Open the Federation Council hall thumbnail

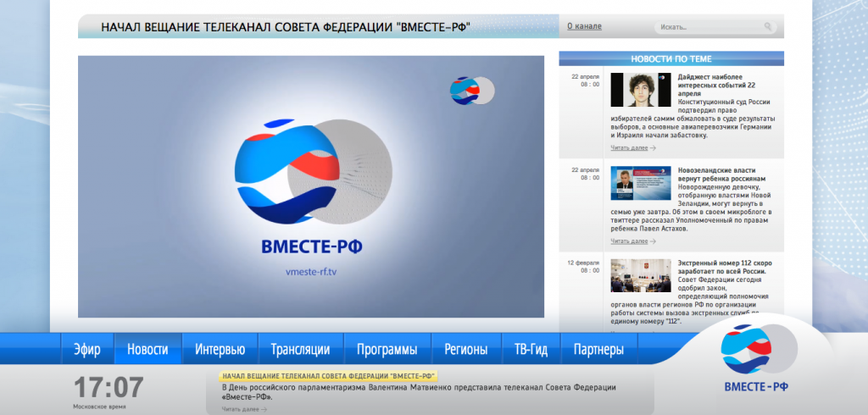[x=641, y=275]
